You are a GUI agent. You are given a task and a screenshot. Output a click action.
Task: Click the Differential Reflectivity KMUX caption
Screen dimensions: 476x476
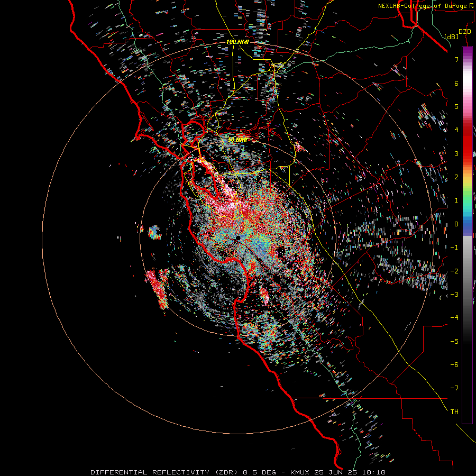pyautogui.click(x=238, y=472)
